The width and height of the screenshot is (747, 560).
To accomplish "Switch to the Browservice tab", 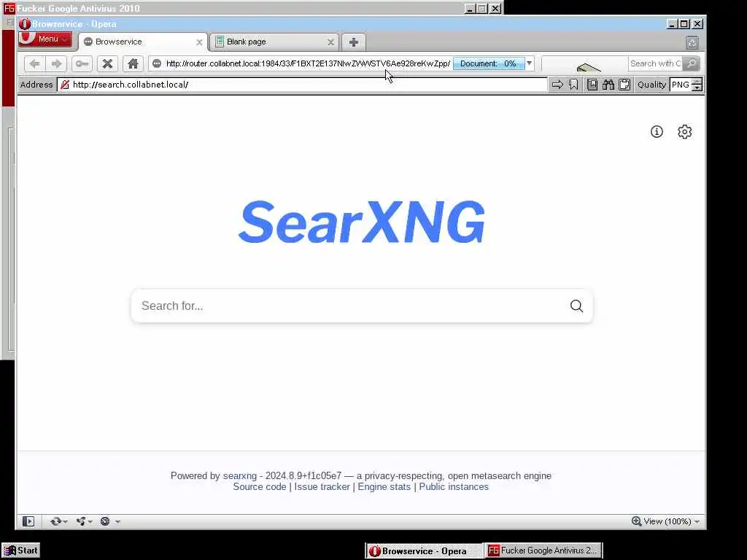I will click(143, 42).
